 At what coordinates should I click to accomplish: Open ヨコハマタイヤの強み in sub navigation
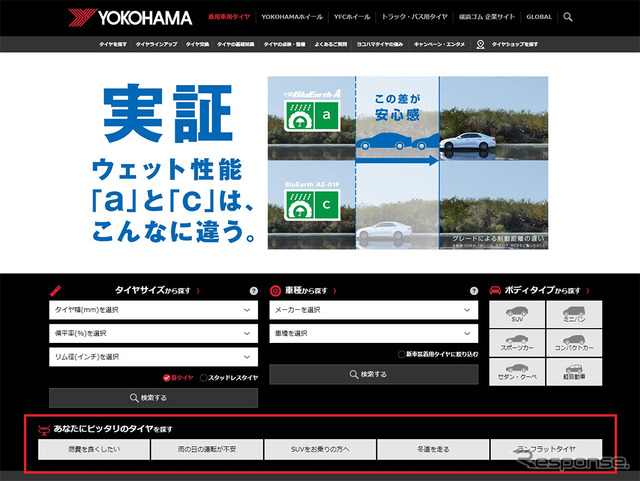tap(380, 44)
